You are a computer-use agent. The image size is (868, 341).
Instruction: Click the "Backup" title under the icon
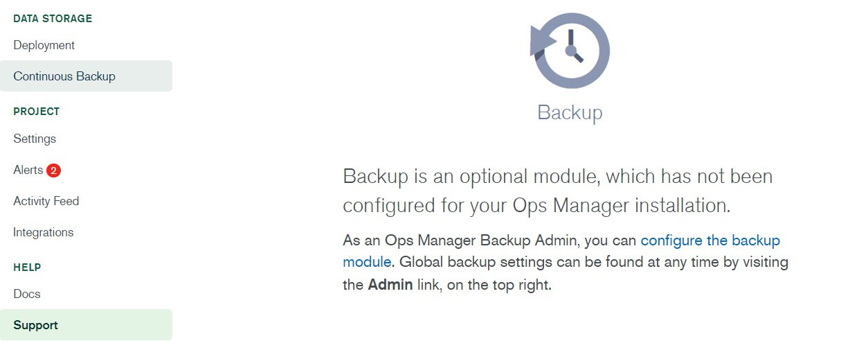pyautogui.click(x=570, y=112)
